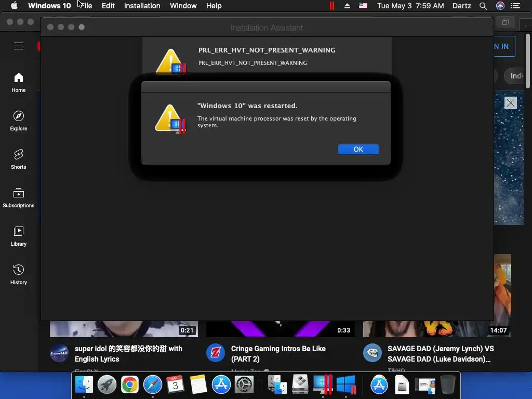Open YouTube Explore in sidebar
Screen dimensions: 532x399
(x=19, y=121)
